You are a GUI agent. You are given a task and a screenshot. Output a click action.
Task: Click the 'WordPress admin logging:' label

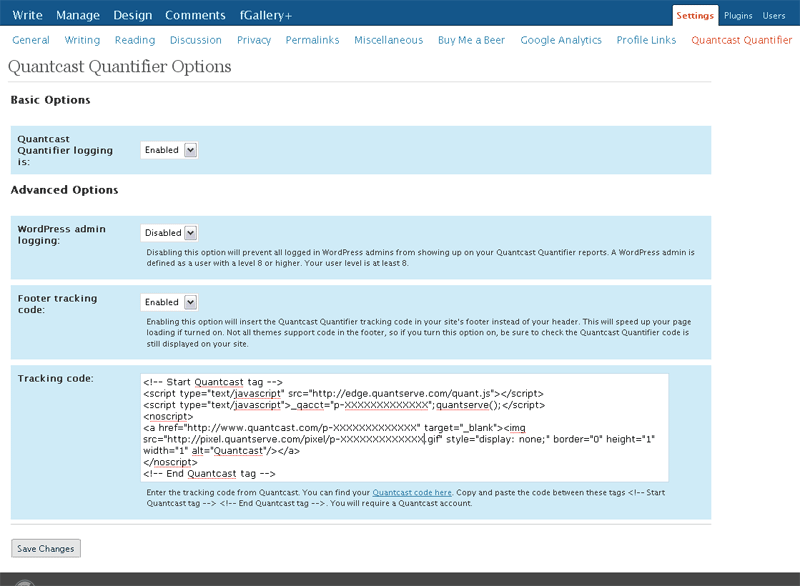[x=61, y=235]
